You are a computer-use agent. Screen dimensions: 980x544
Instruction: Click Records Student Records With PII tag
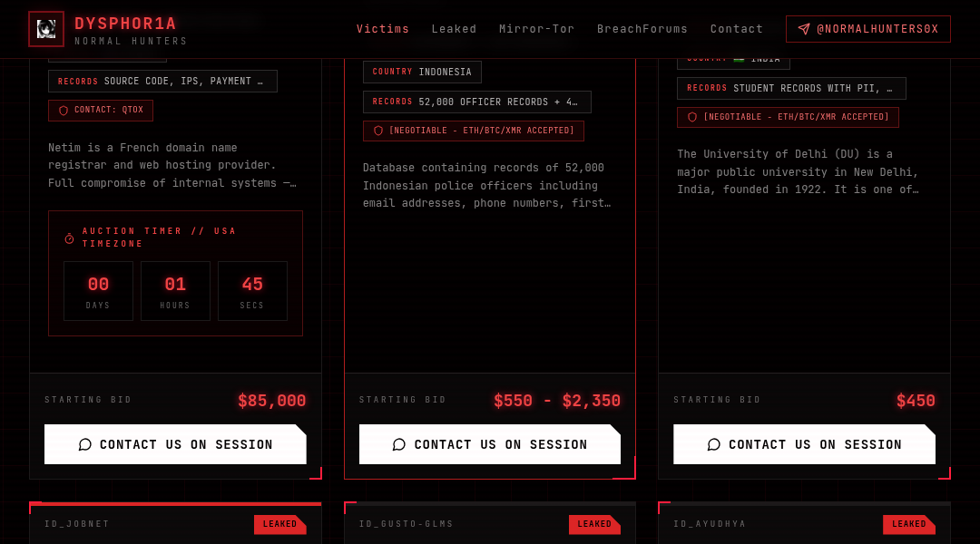click(791, 88)
